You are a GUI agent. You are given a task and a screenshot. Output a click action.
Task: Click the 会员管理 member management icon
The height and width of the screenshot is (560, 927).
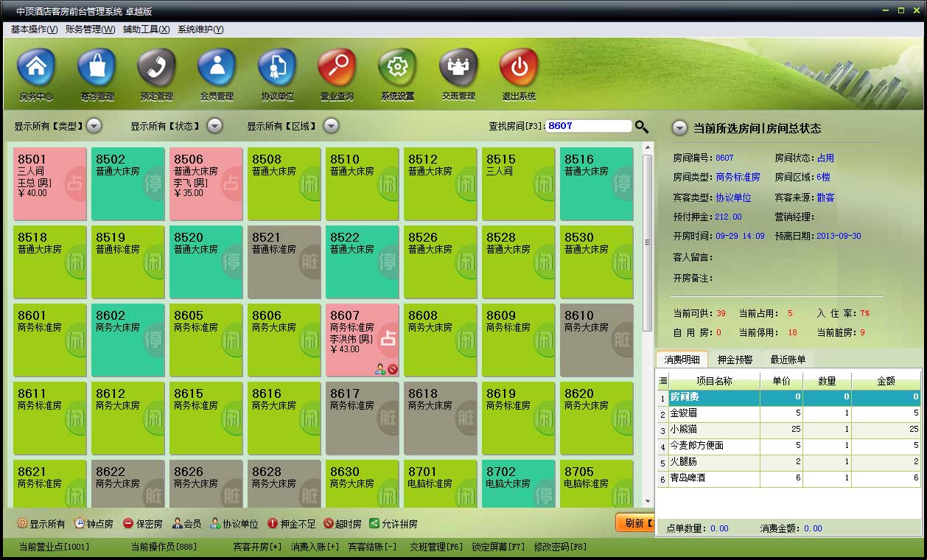216,74
